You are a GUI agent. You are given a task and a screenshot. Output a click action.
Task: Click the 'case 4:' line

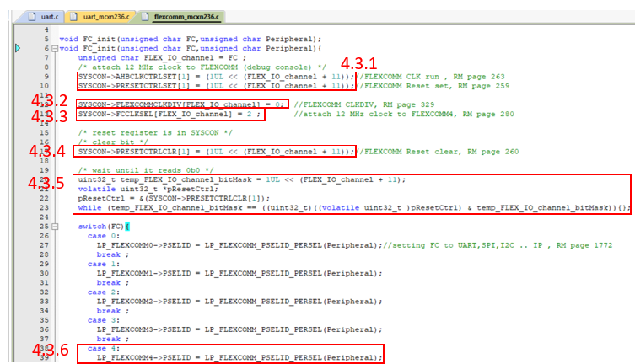click(99, 349)
